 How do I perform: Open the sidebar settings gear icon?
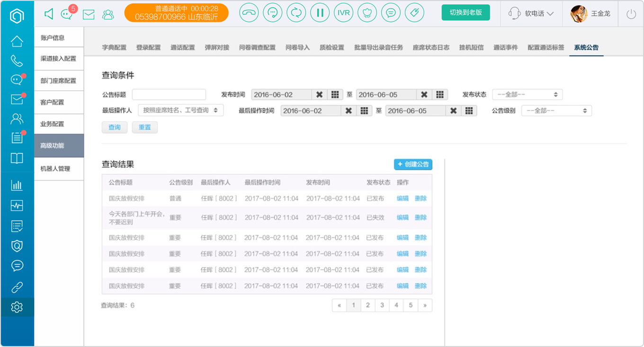(17, 307)
